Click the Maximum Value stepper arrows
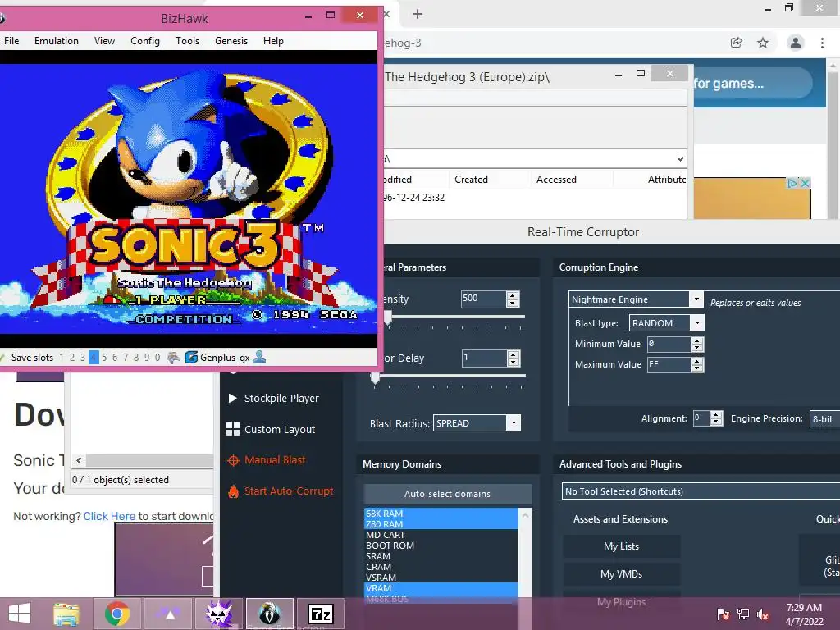Viewport: 840px width, 630px height. (697, 365)
